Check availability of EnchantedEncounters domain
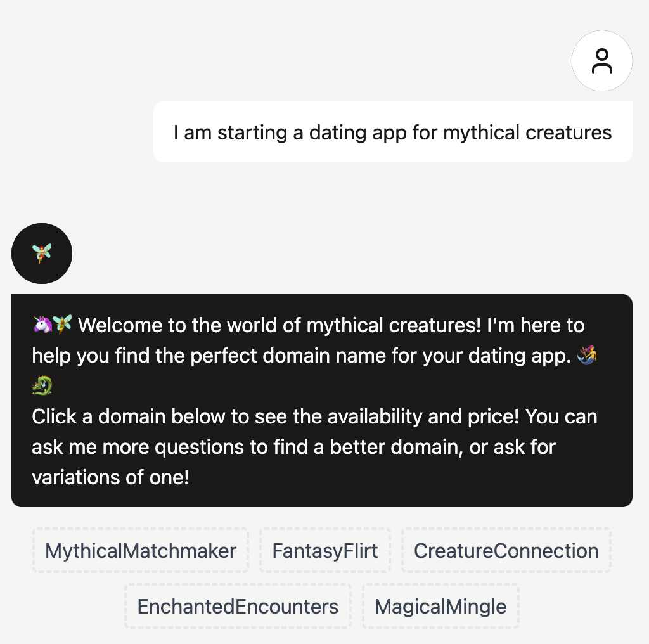Viewport: 649px width, 644px height. [x=238, y=607]
